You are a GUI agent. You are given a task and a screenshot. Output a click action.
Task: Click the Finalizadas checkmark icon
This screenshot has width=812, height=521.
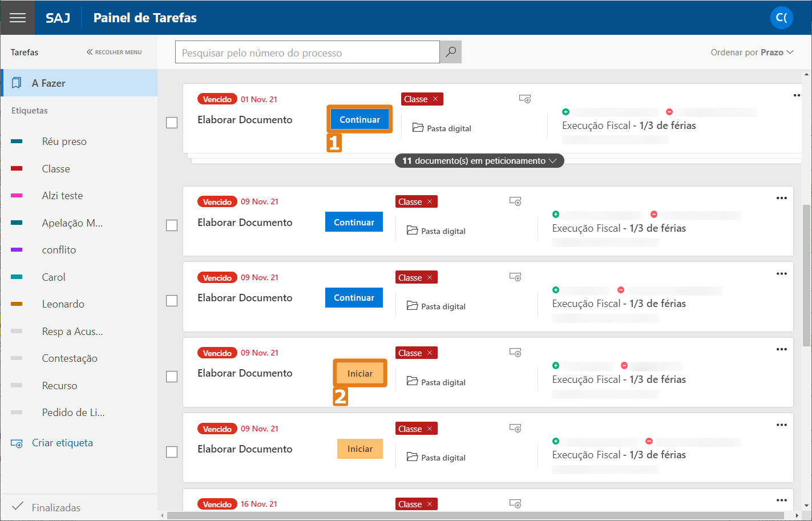click(x=18, y=506)
